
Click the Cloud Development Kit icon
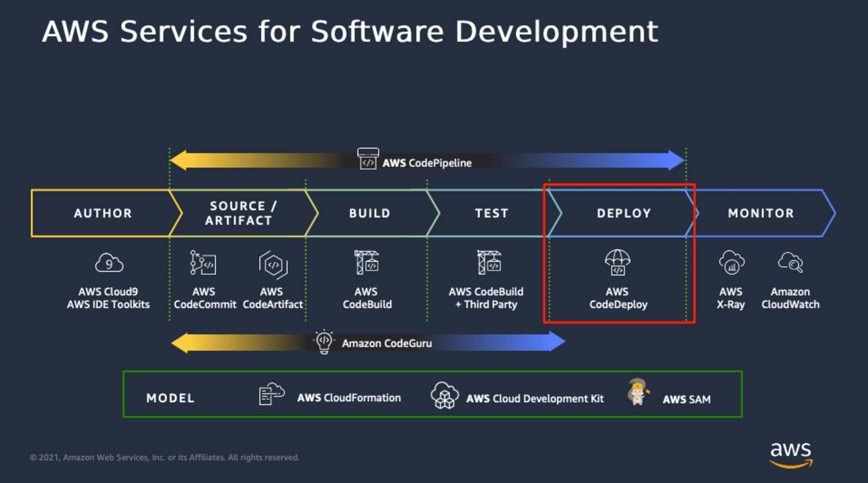pyautogui.click(x=444, y=395)
